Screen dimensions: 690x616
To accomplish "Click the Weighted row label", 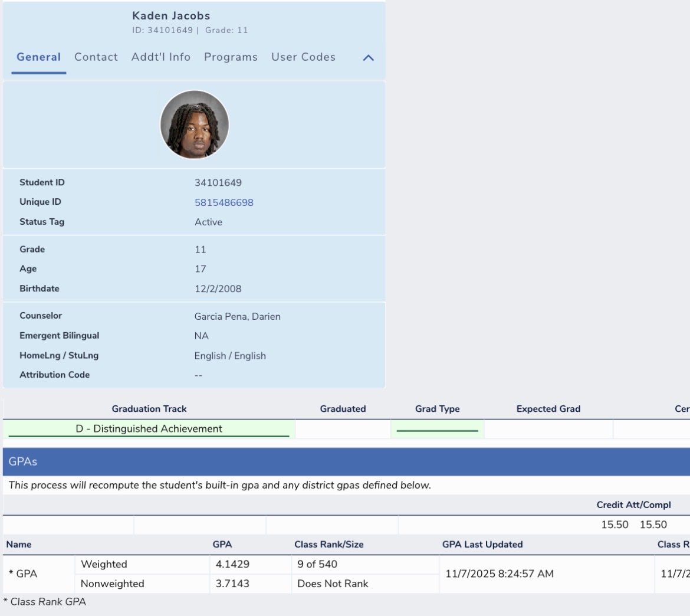I will 104,565.
